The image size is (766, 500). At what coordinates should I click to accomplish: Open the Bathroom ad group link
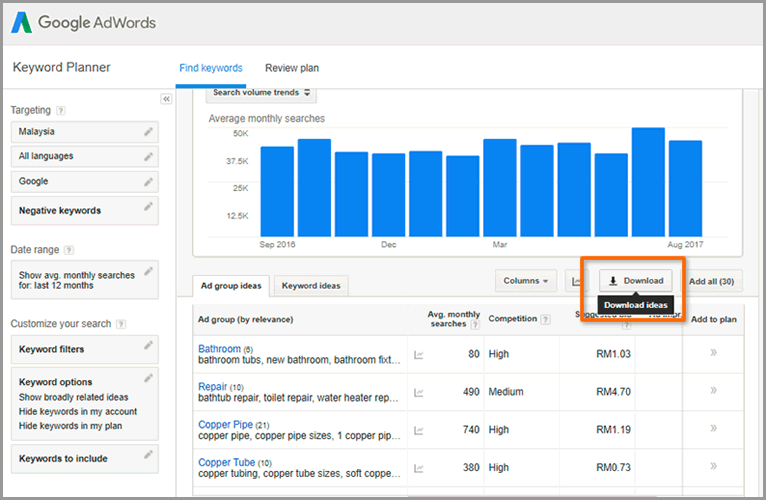coord(219,348)
